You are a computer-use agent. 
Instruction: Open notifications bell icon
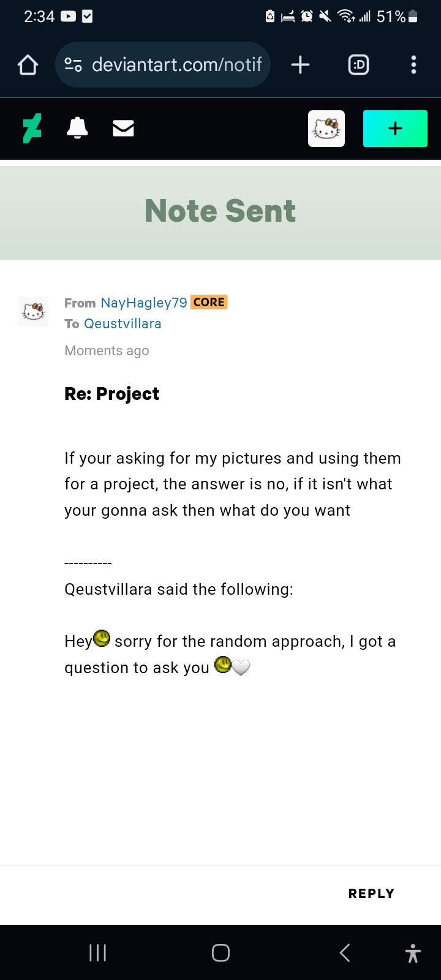(77, 128)
